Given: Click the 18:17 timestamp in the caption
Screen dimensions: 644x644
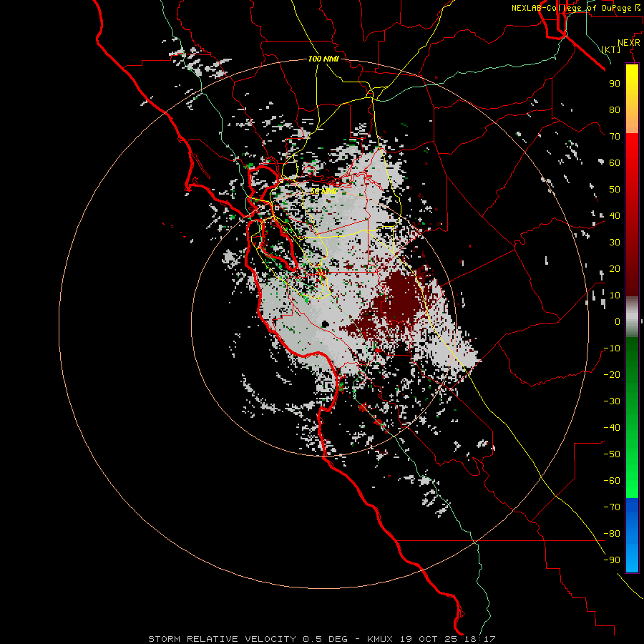Looking at the screenshot, I should click(x=481, y=639).
